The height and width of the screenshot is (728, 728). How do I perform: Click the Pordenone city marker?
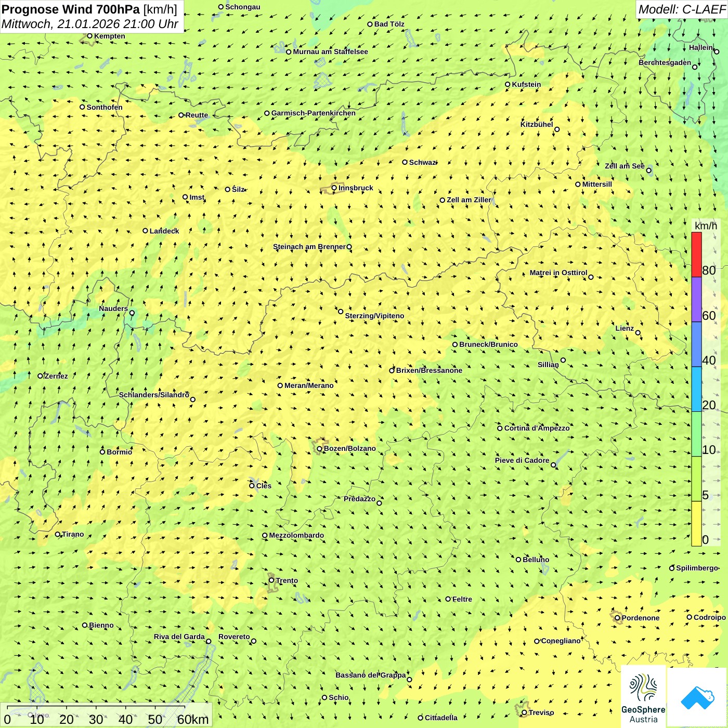[x=618, y=618]
